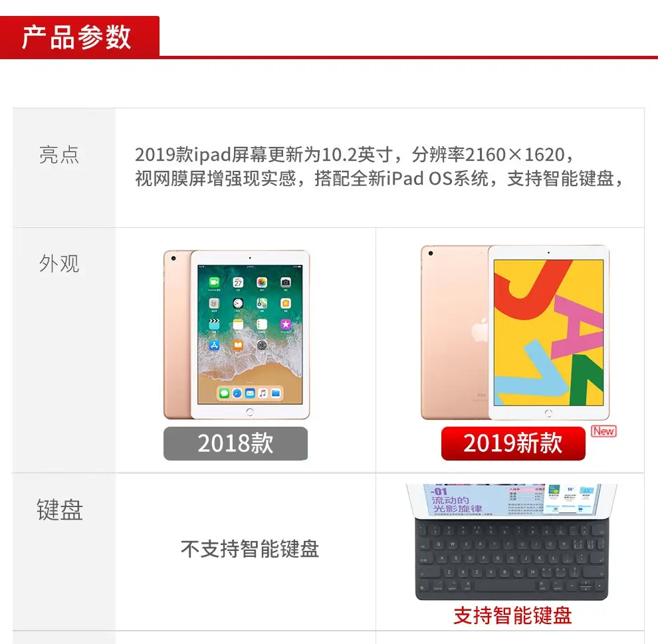The image size is (658, 644).
Task: Click the 产品参数 header tab
Action: [79, 37]
